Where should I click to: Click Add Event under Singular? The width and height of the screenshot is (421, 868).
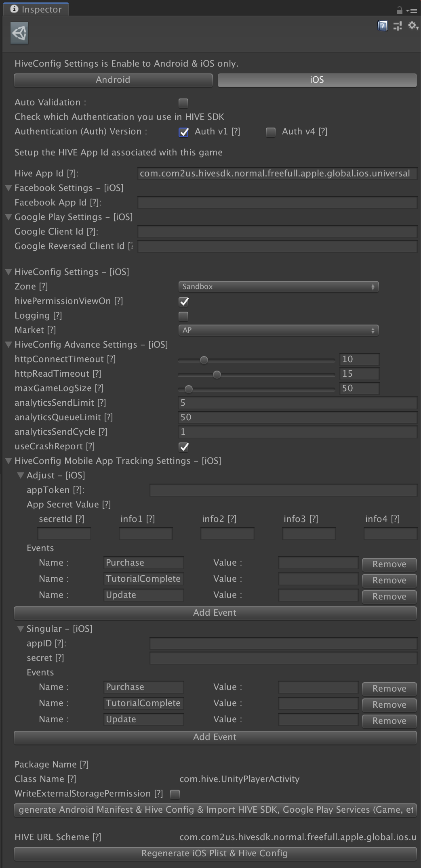pyautogui.click(x=215, y=737)
